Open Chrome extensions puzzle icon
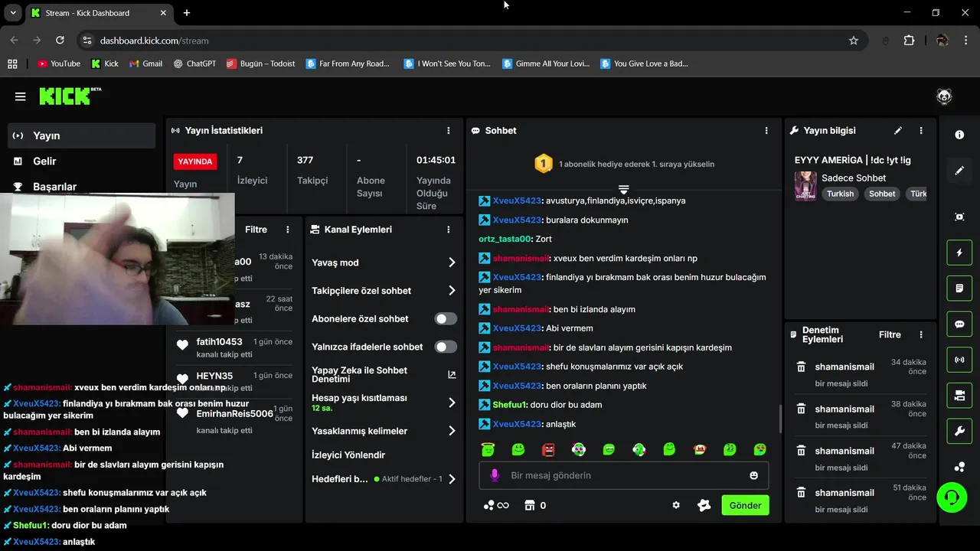 (909, 41)
